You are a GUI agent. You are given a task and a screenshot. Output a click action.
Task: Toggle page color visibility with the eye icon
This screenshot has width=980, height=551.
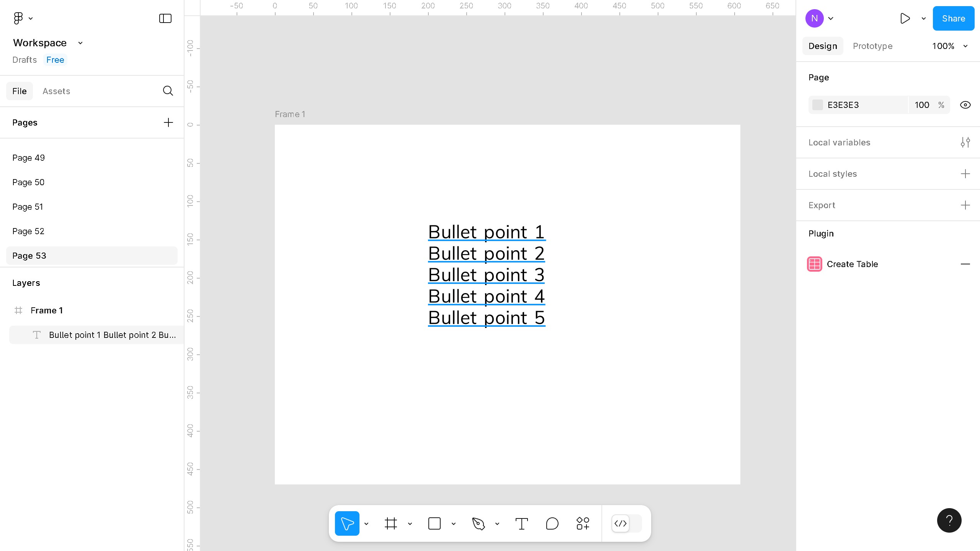click(965, 104)
